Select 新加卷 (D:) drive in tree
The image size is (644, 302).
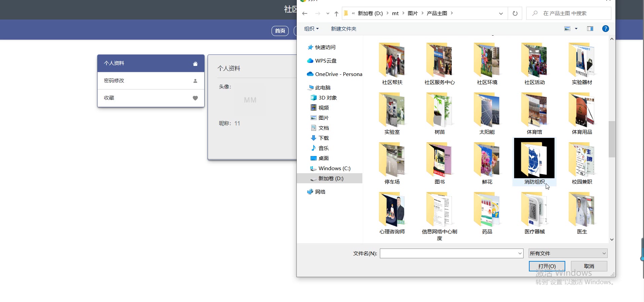(330, 178)
